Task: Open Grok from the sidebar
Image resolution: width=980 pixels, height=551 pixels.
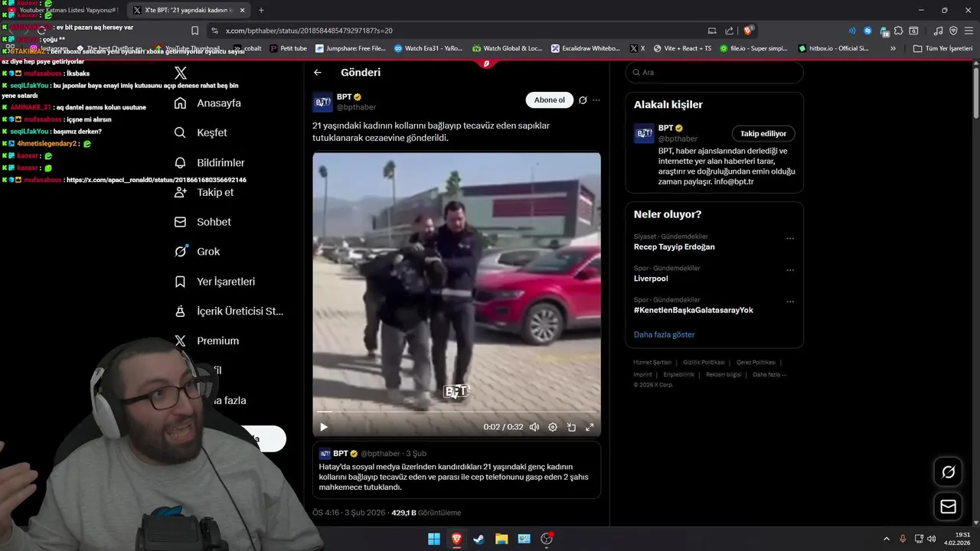Action: [x=197, y=252]
